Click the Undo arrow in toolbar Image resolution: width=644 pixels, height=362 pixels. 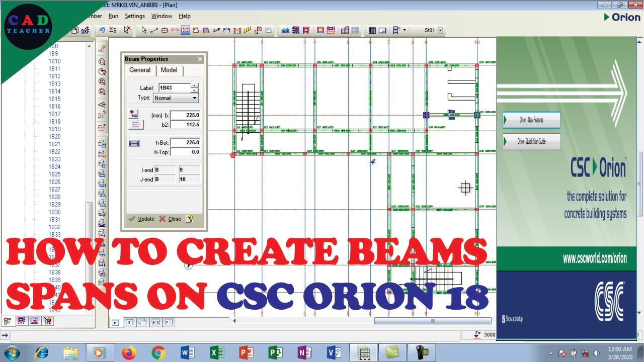coord(102,30)
